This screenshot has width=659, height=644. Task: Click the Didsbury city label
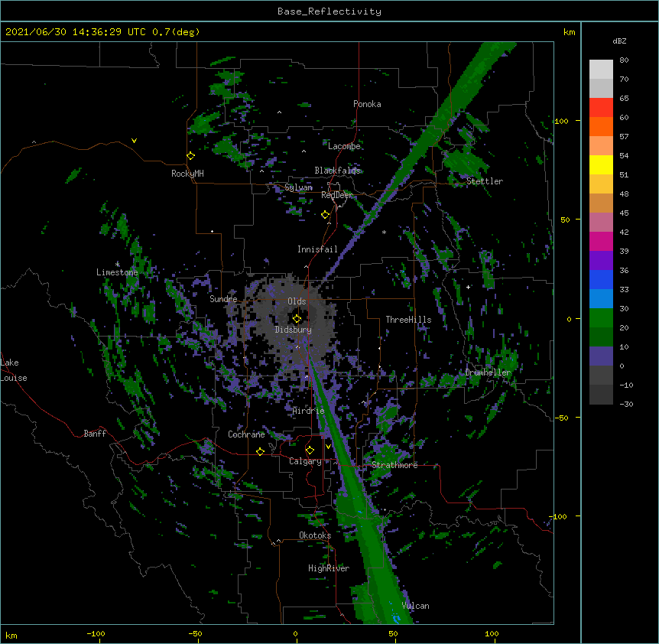294,330
